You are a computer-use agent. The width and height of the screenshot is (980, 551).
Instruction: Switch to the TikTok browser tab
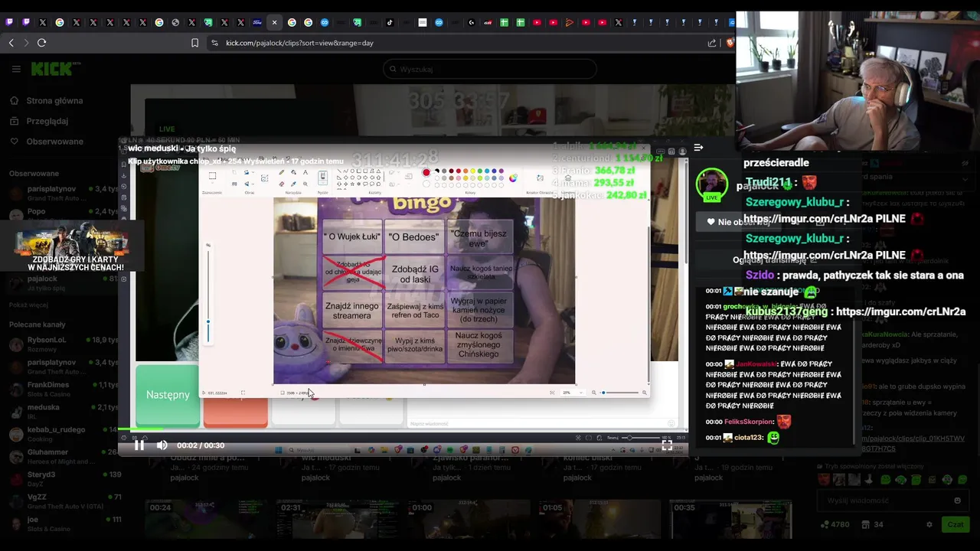(x=390, y=22)
